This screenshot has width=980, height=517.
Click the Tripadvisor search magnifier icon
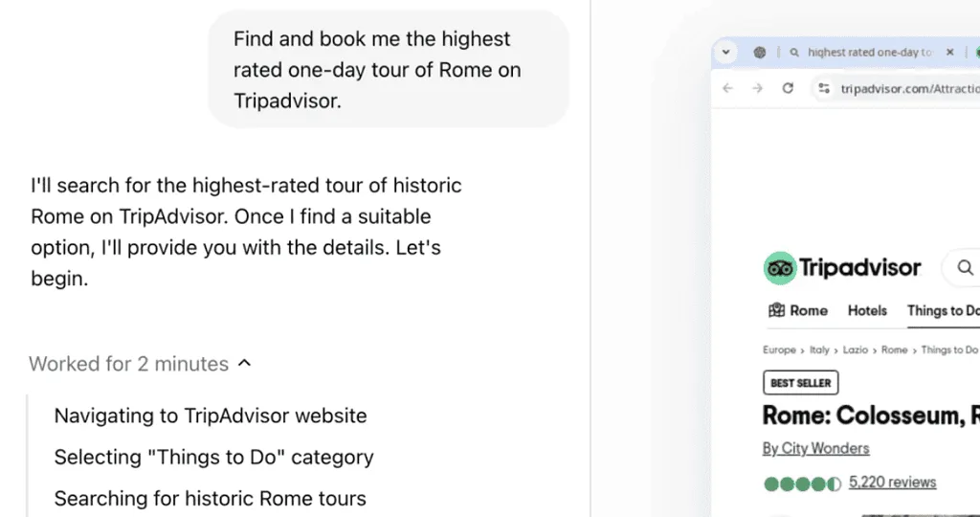tap(966, 268)
